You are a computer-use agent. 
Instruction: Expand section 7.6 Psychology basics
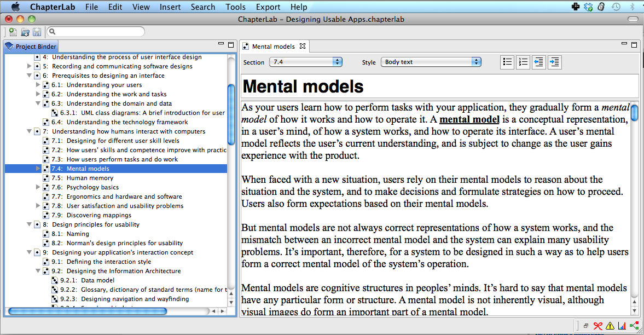(x=38, y=187)
